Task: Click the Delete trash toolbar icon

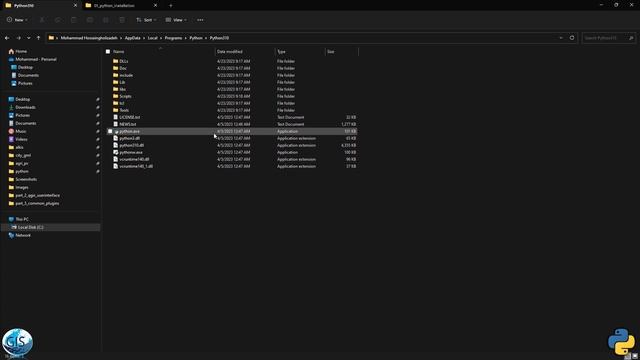Action: (x=122, y=20)
